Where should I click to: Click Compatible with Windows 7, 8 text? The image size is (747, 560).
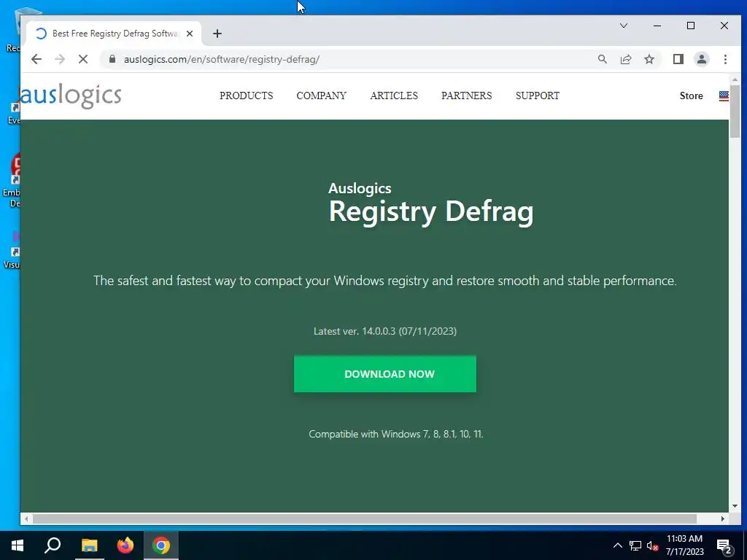pyautogui.click(x=396, y=434)
